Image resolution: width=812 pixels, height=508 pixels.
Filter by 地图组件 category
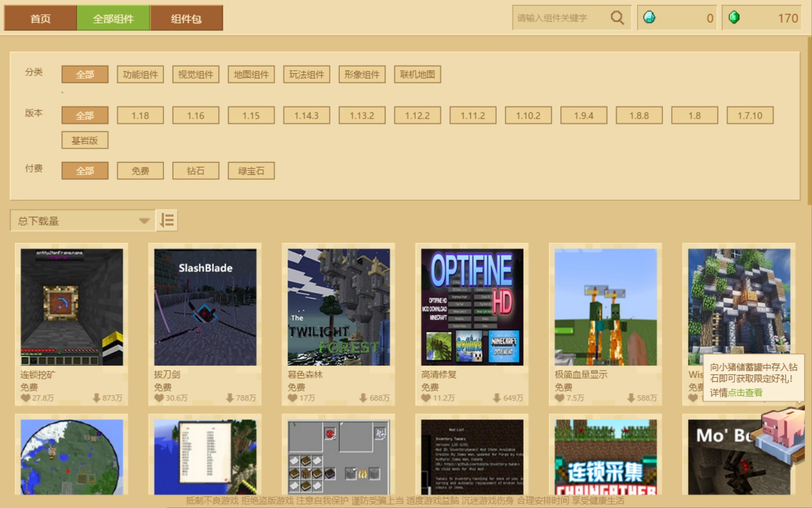pyautogui.click(x=251, y=74)
